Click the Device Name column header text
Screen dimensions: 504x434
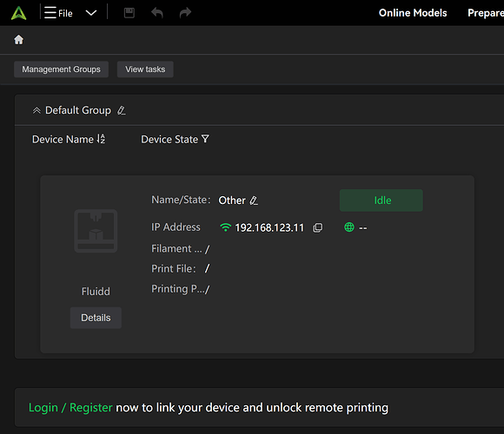click(x=63, y=140)
